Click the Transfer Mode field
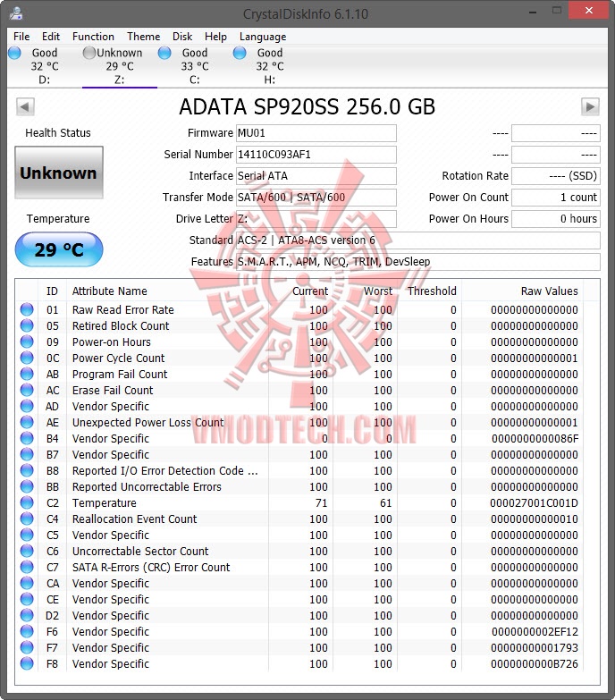Screen dimensions: 615x700 coord(316,198)
